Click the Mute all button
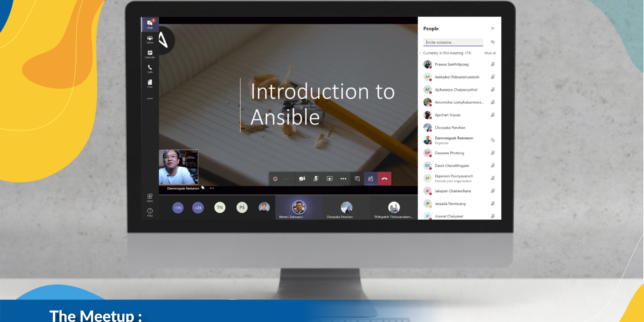 click(490, 53)
